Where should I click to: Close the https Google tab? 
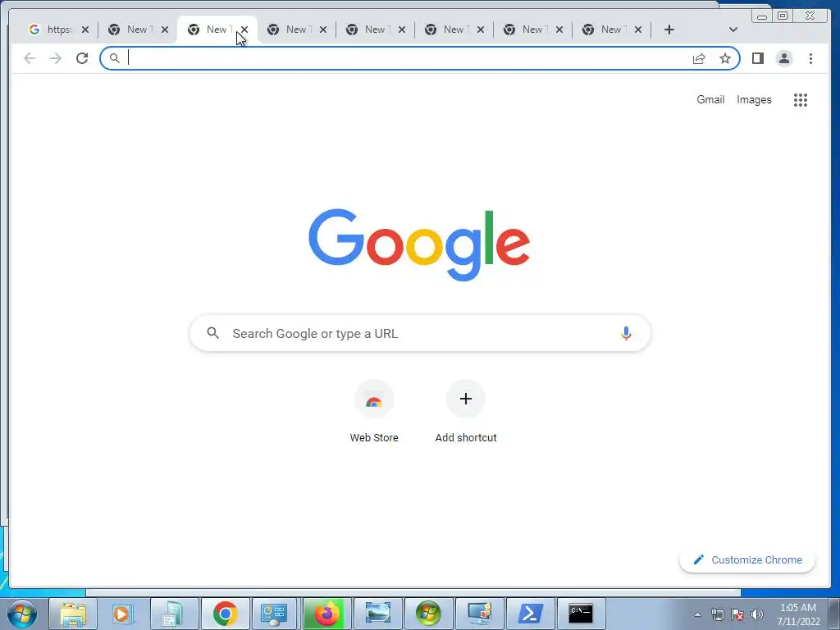pos(85,30)
